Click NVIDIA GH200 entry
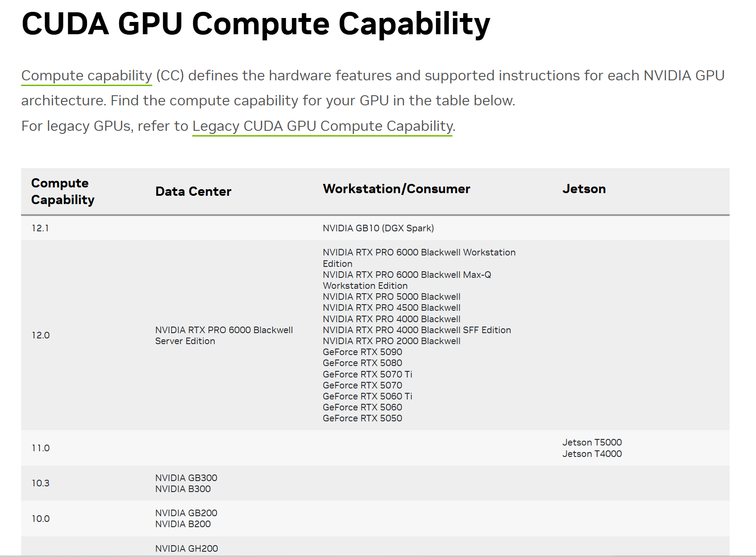The width and height of the screenshot is (756, 557). tap(187, 549)
